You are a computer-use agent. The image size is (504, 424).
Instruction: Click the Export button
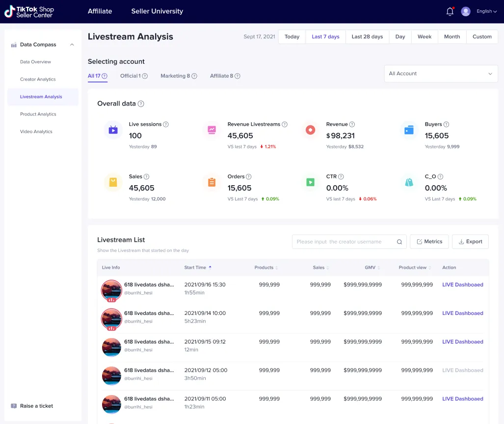470,242
